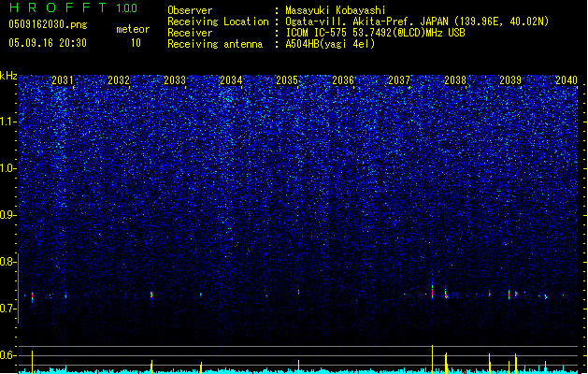Click the 2033 time marker
588x374 pixels.
click(175, 79)
